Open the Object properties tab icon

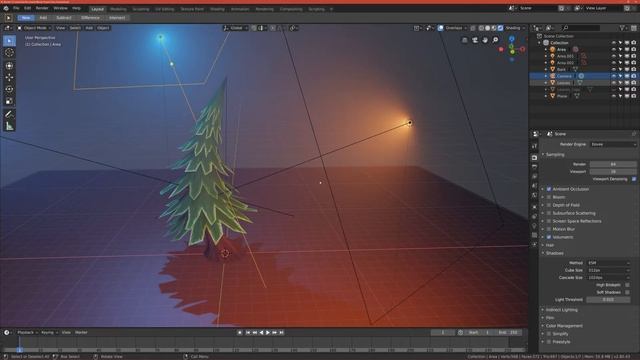click(x=535, y=207)
